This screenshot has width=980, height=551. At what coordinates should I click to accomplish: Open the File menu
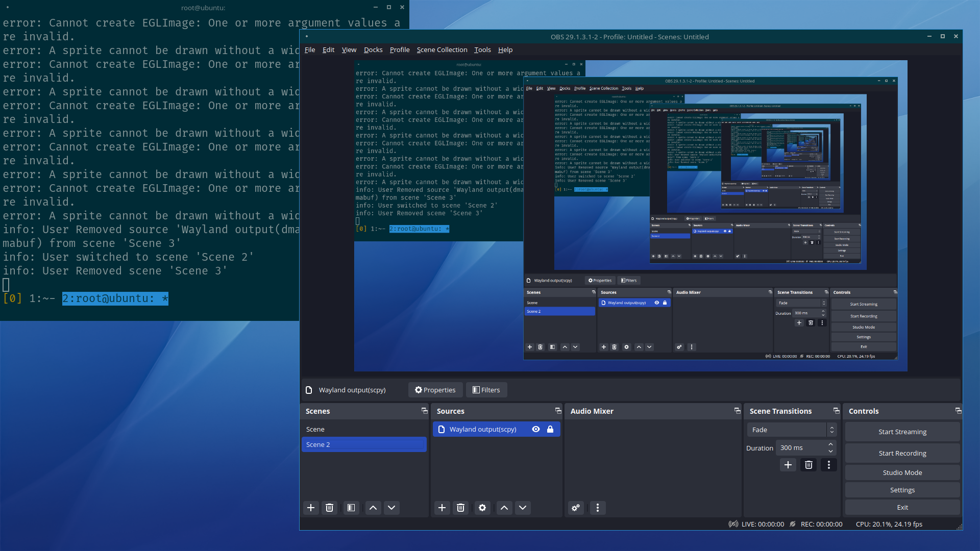pyautogui.click(x=310, y=49)
